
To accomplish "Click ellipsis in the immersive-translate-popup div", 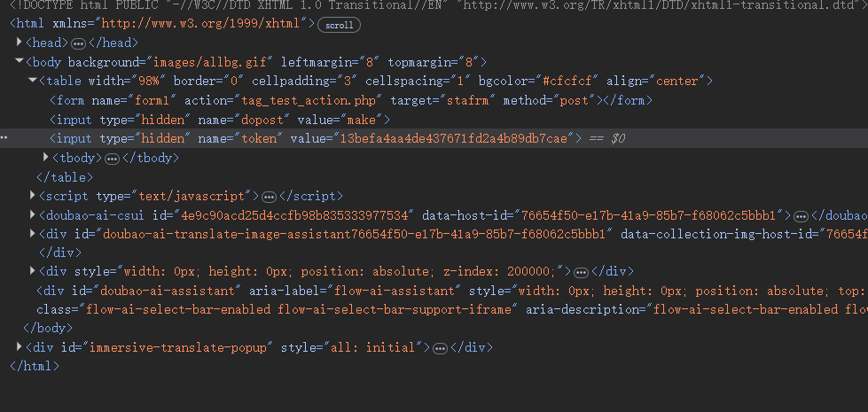I will point(439,348).
